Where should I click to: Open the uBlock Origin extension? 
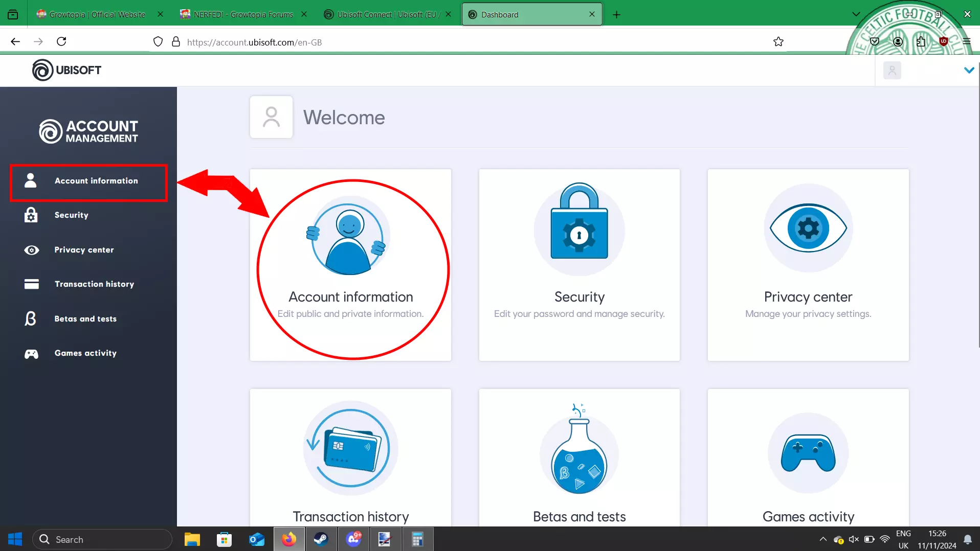(944, 42)
